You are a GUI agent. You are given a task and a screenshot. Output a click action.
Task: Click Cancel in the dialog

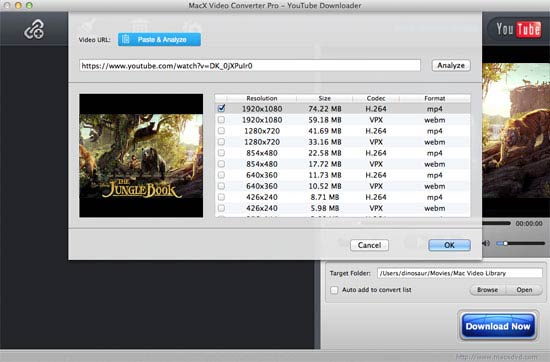pyautogui.click(x=369, y=245)
